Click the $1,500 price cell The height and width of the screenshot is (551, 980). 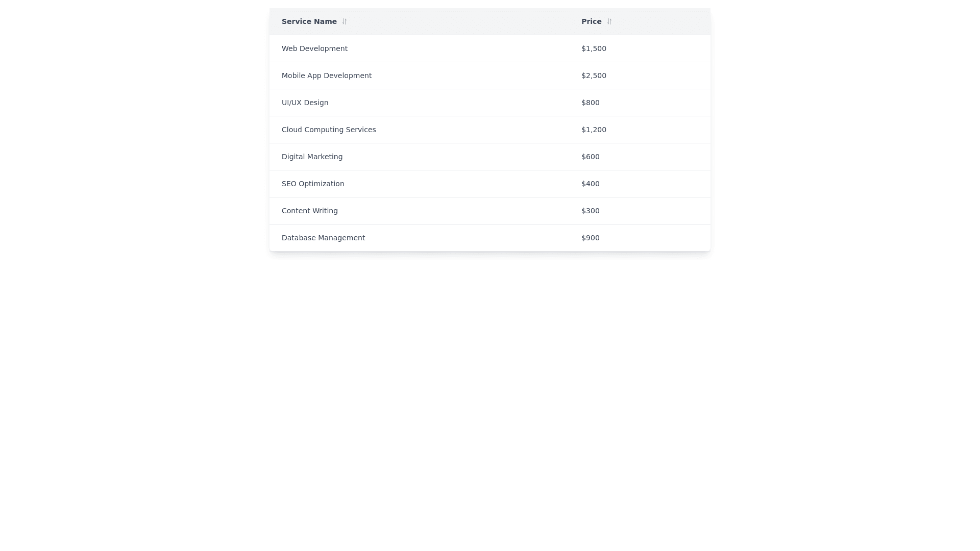point(594,48)
